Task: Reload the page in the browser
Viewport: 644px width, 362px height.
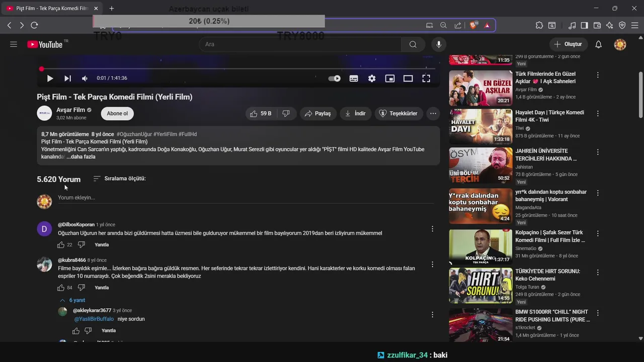Action: pos(34,25)
